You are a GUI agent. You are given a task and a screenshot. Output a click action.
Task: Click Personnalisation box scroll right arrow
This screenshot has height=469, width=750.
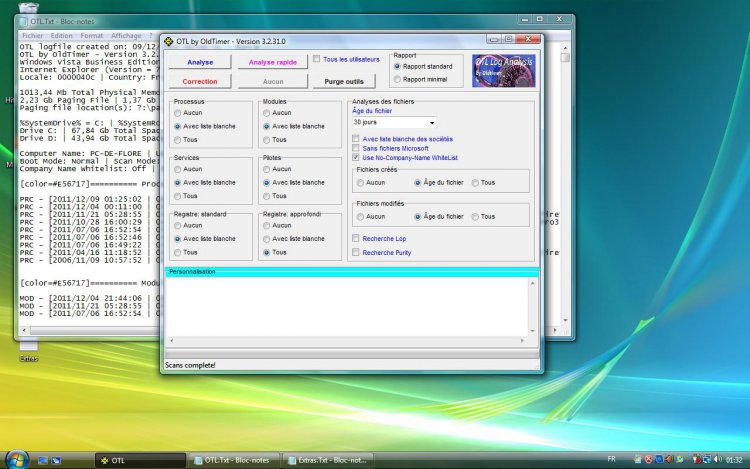pyautogui.click(x=522, y=340)
